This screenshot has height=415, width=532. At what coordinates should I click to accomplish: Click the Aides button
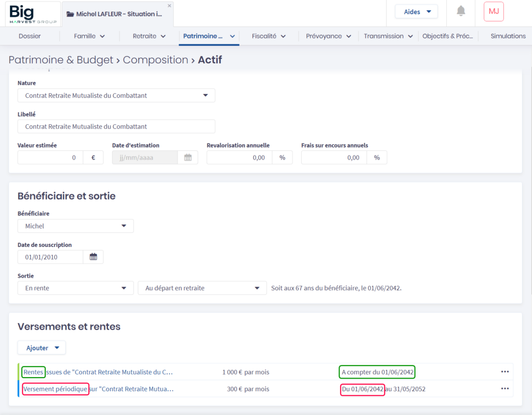point(416,12)
